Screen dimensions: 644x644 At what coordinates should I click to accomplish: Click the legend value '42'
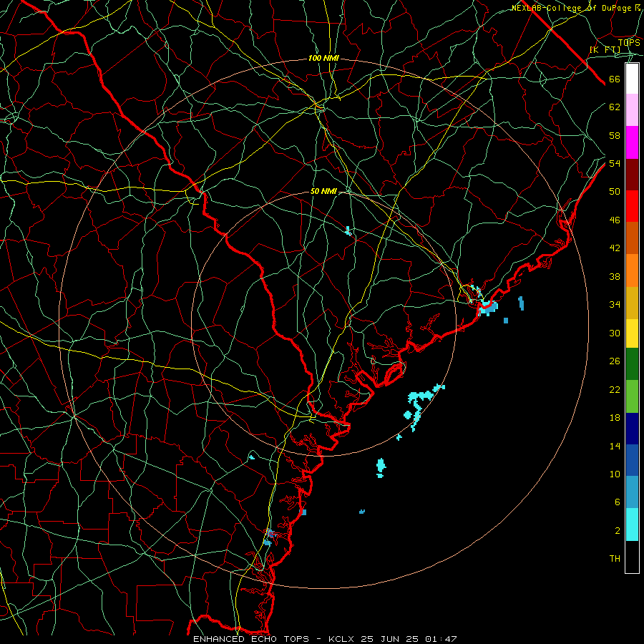(x=615, y=248)
